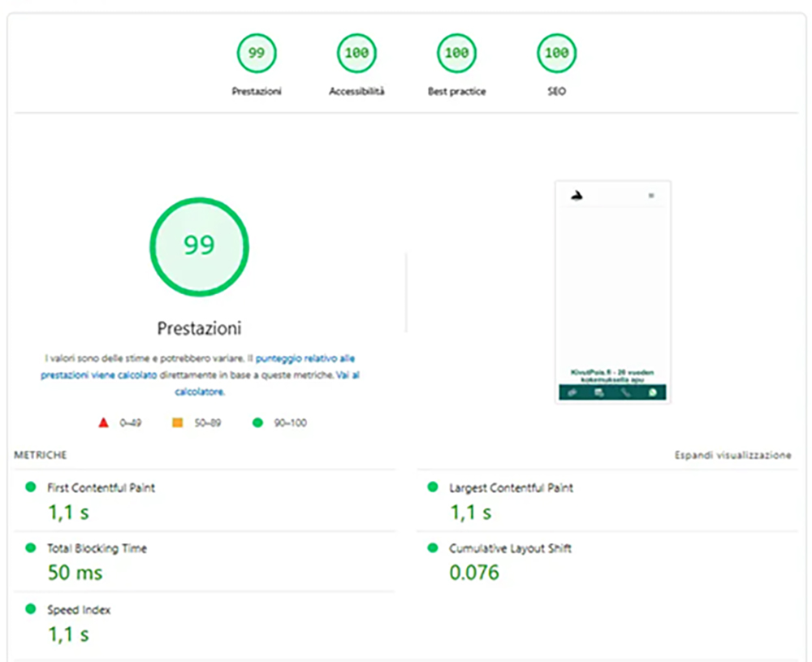This screenshot has height=662, width=812.
Task: Click the Prestazioni score gauge at top
Action: click(257, 54)
